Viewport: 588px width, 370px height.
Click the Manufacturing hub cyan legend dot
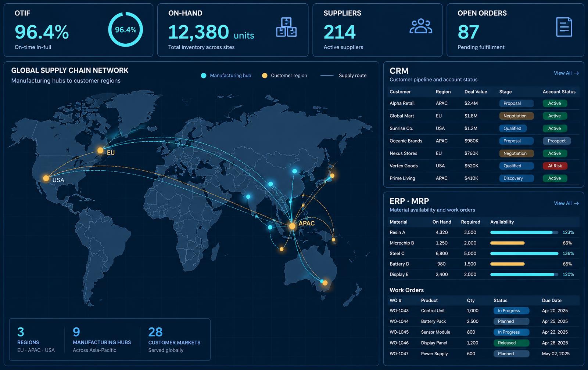(x=204, y=76)
